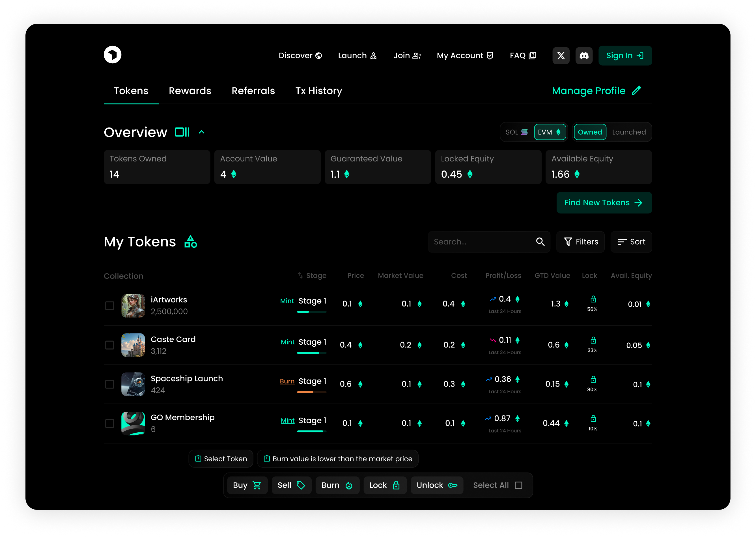Click the search magnifier icon in My Tokens

pyautogui.click(x=540, y=242)
